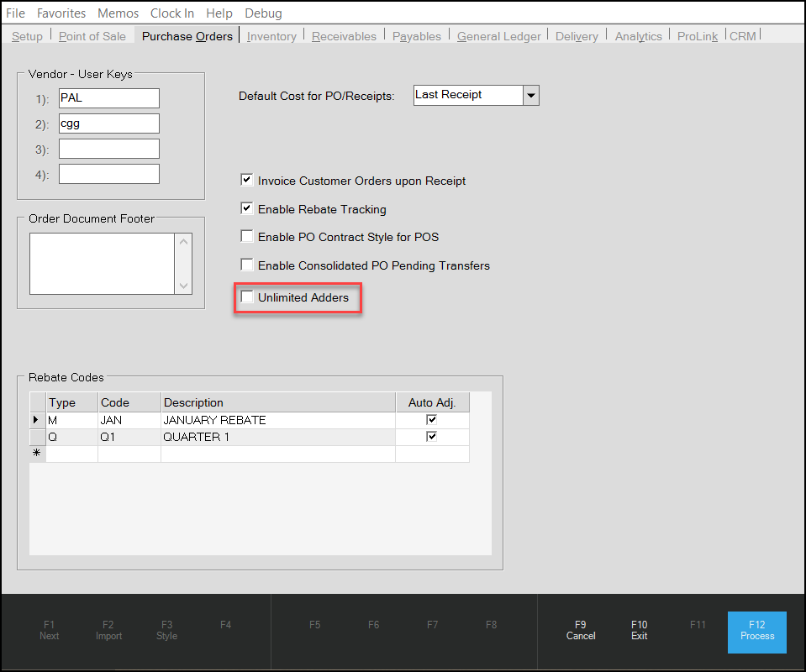Select the Purchase Orders tab

187,36
